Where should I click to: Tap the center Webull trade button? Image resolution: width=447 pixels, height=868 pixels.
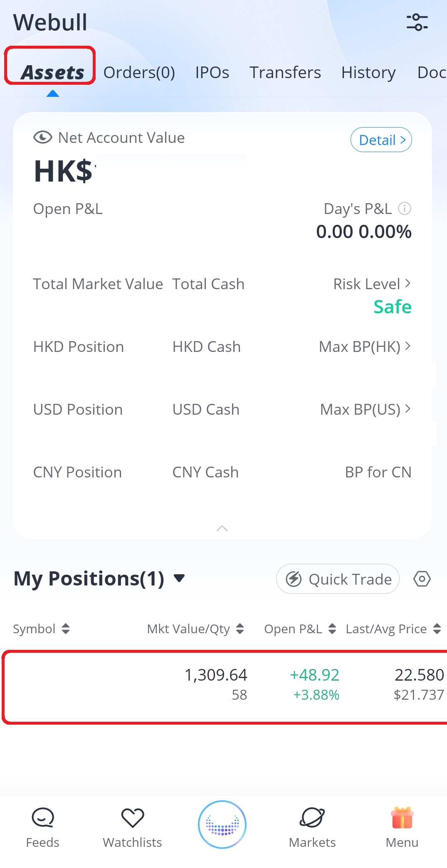pos(222,825)
